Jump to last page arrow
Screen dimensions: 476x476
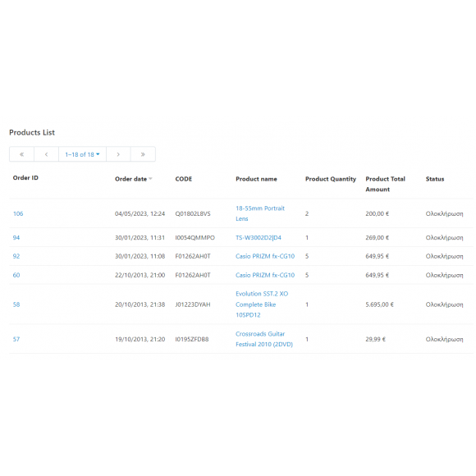pyautogui.click(x=143, y=154)
